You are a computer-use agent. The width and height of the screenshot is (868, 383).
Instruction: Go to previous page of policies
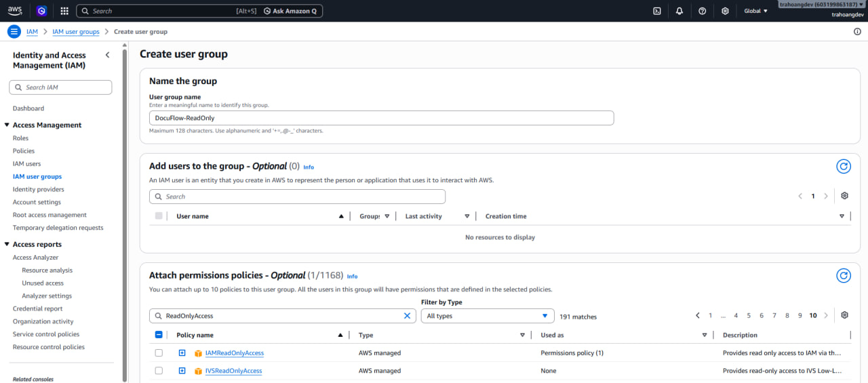pyautogui.click(x=698, y=315)
